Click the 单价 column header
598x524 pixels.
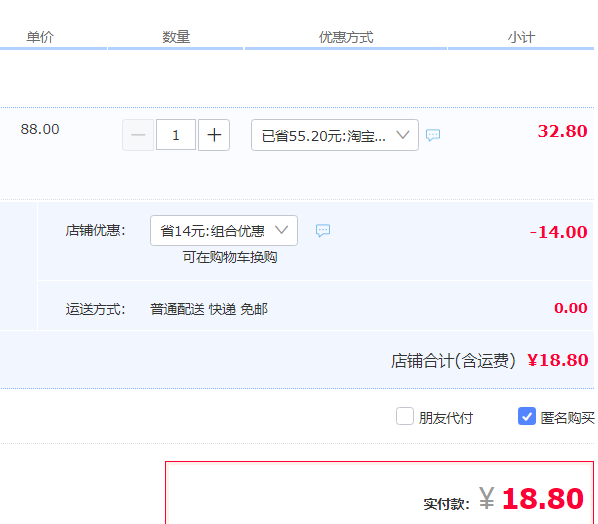[40, 37]
